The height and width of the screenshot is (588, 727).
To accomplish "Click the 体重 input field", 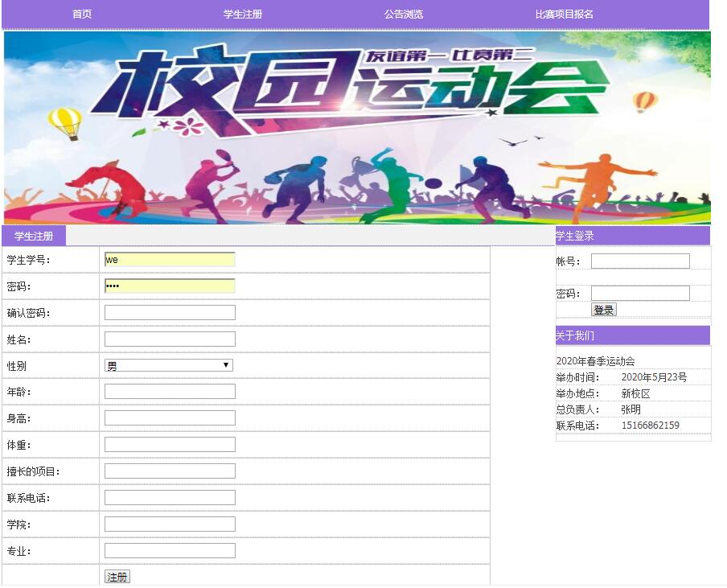I will 170,444.
